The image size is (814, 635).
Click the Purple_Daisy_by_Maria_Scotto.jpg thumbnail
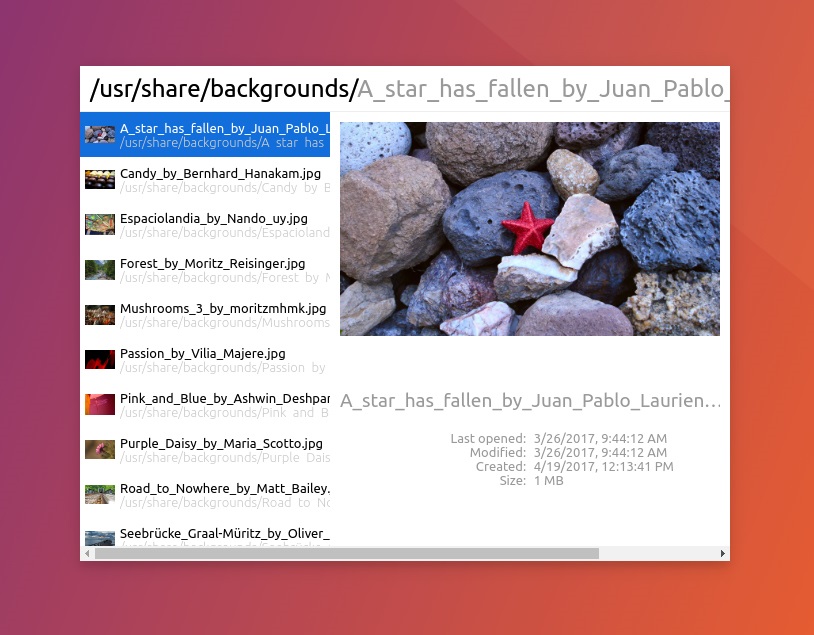[x=100, y=449]
